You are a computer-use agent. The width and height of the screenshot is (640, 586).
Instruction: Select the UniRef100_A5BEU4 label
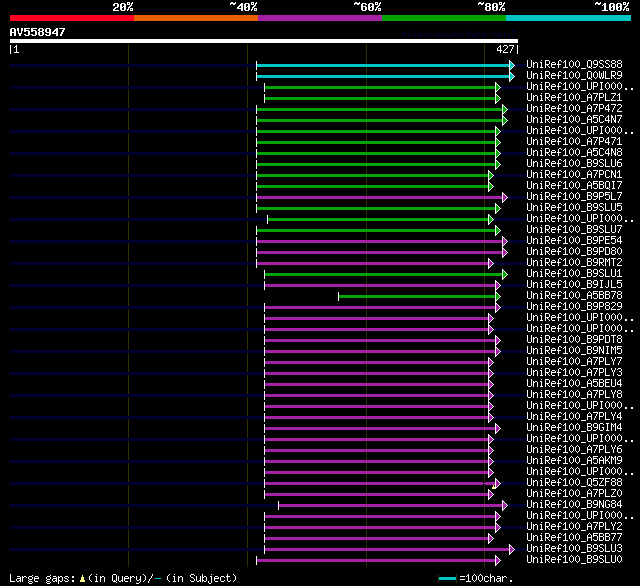point(574,384)
